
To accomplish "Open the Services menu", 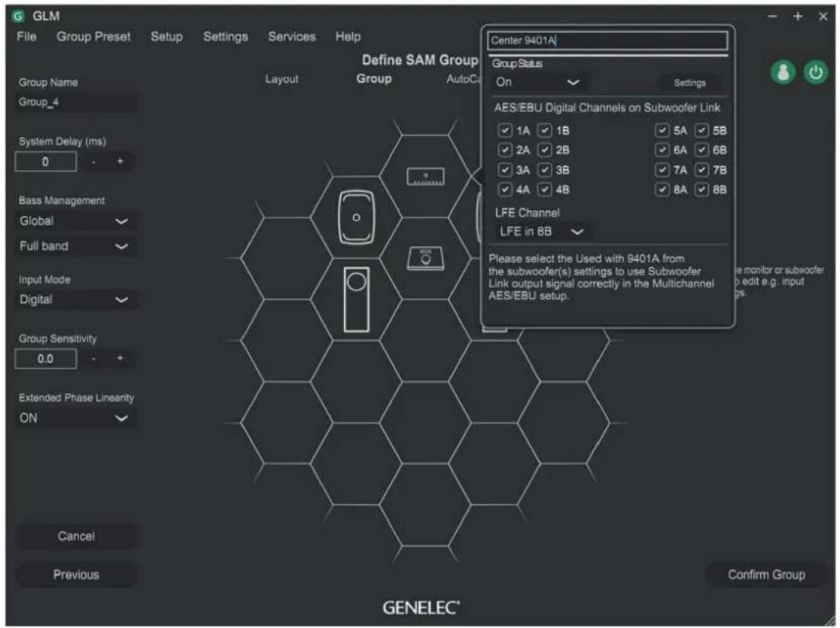I will point(291,36).
